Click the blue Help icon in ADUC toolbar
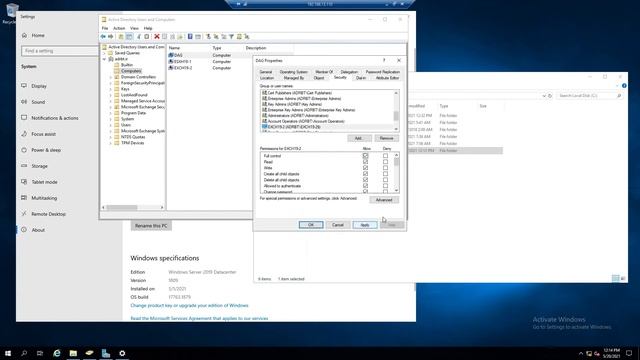Screen dimensions: 640x360 pos(190,37)
